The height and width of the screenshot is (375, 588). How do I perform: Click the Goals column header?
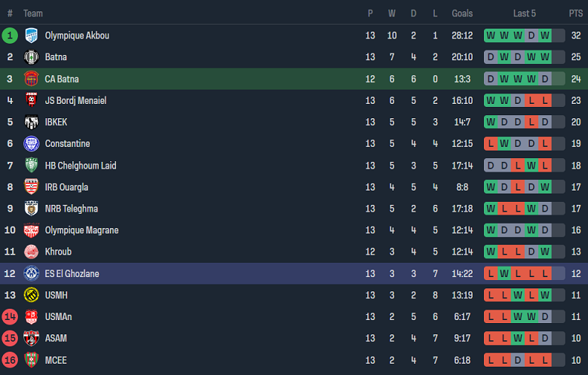462,14
